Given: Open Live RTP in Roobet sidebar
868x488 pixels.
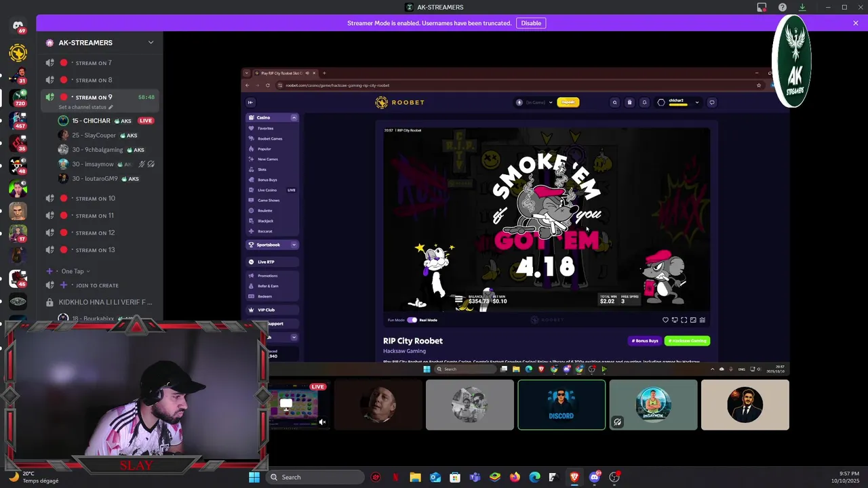Looking at the screenshot, I should point(272,262).
